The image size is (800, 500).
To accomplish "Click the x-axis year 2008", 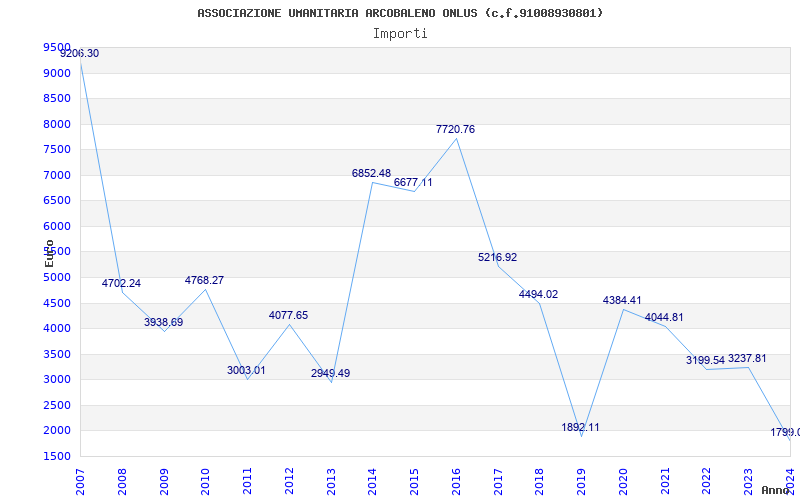I will (x=122, y=482).
